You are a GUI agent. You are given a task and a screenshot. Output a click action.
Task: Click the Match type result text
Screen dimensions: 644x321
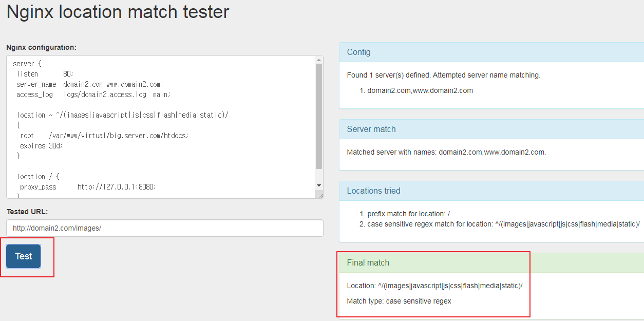click(x=399, y=301)
